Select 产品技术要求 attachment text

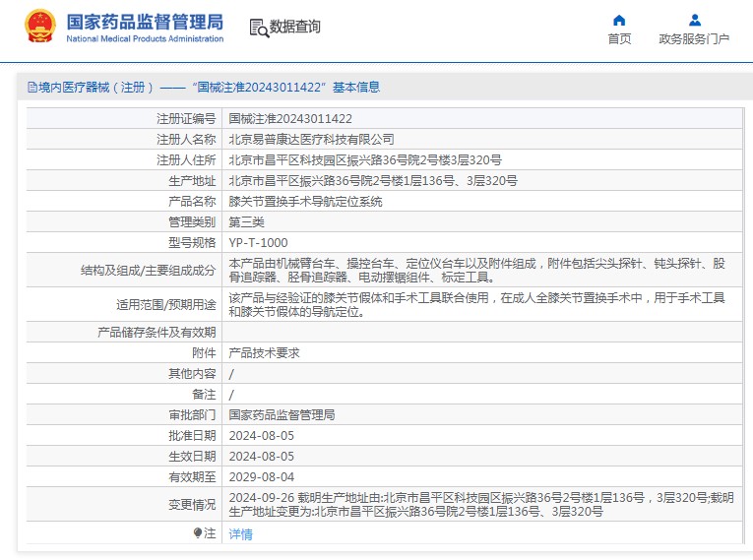pos(264,352)
